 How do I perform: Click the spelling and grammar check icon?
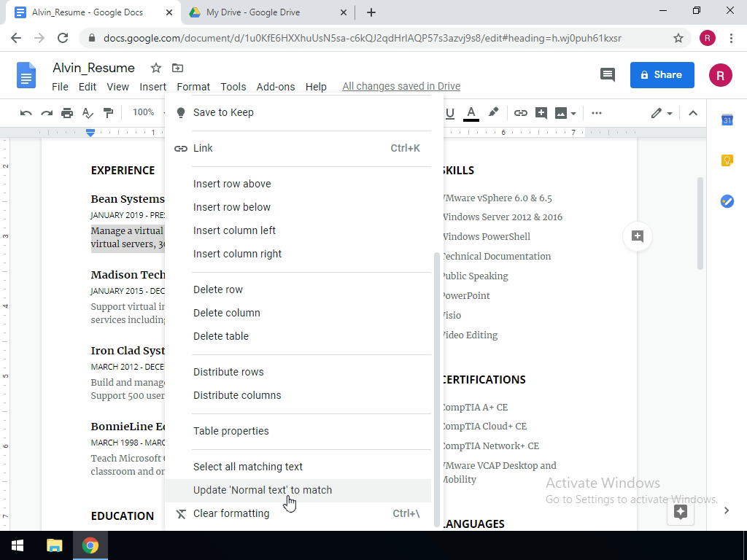coord(88,113)
